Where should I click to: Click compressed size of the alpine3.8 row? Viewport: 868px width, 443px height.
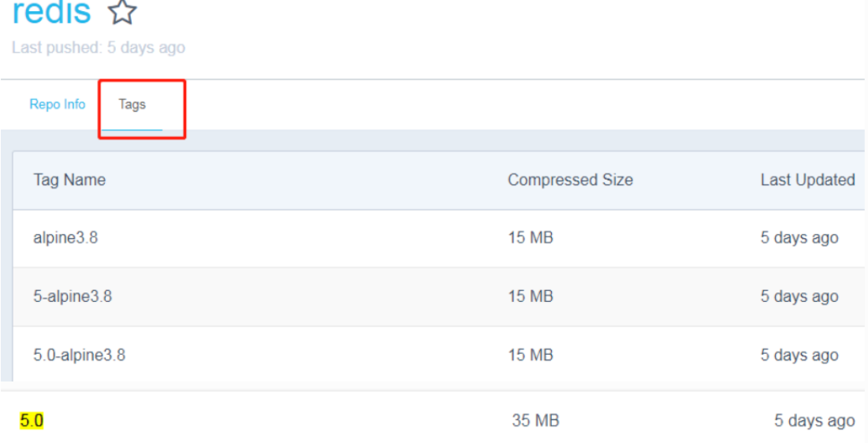[x=531, y=237]
